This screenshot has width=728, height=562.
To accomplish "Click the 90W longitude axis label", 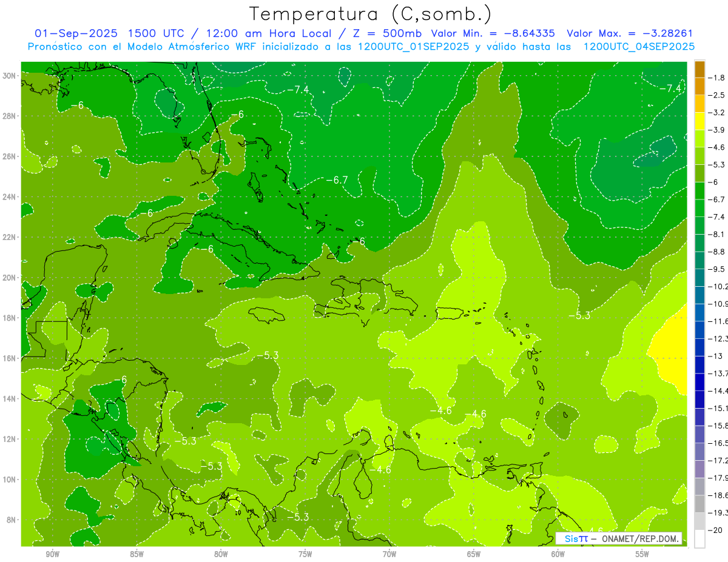I will tap(53, 554).
